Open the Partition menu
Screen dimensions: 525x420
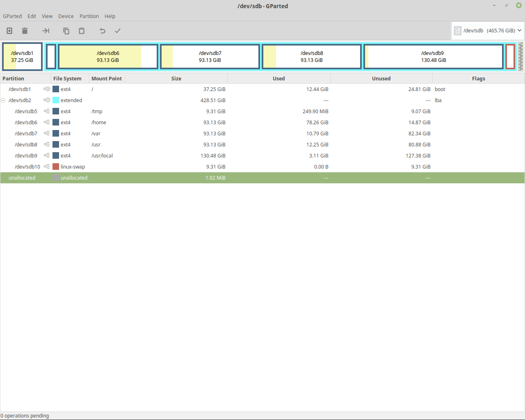click(89, 16)
